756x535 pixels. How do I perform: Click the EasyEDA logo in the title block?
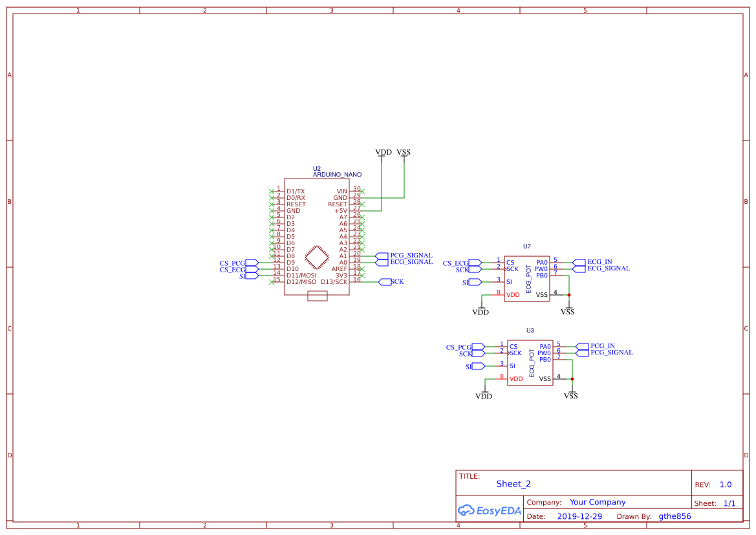pos(488,510)
